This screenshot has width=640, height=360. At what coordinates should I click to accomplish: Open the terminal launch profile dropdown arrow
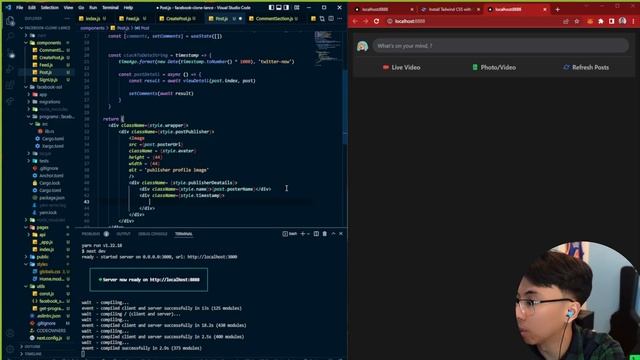tap(308, 234)
